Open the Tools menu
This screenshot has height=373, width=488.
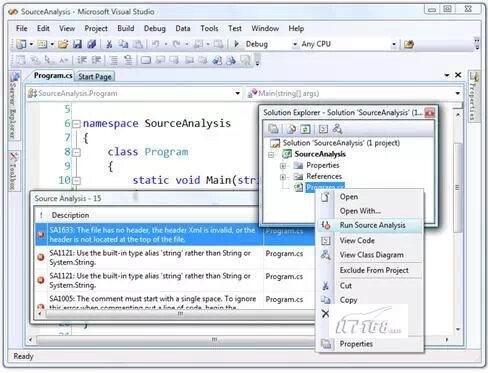tap(209, 28)
